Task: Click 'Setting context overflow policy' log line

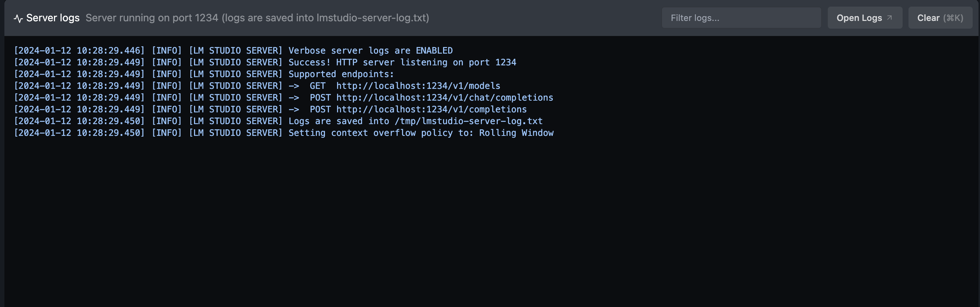Action: click(x=284, y=133)
